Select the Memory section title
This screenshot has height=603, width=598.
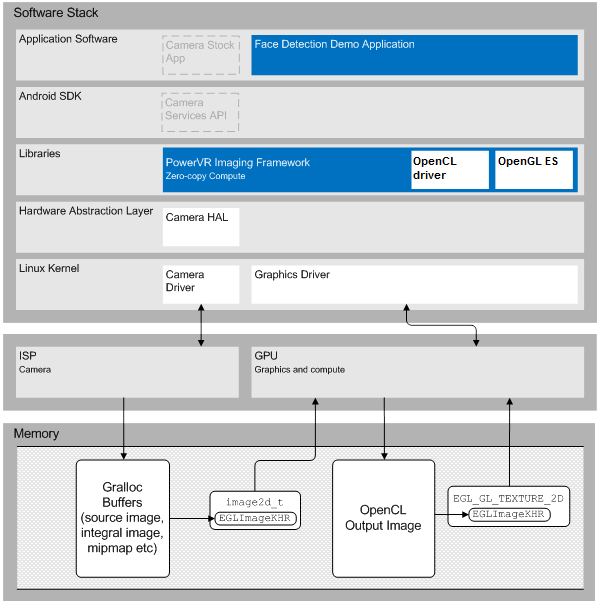36,434
